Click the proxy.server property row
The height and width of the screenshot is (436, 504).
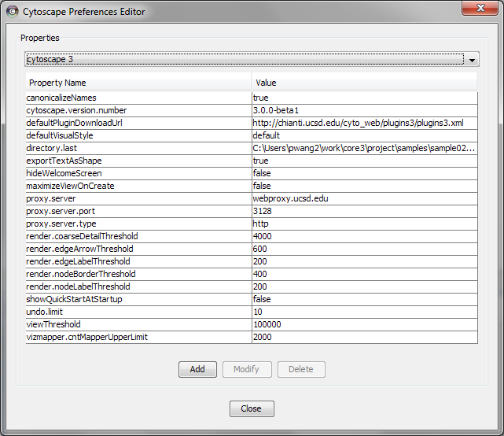point(138,198)
